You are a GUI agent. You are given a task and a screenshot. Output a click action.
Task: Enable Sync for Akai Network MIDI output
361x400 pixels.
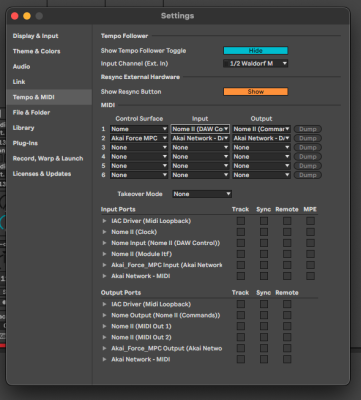[264, 359]
